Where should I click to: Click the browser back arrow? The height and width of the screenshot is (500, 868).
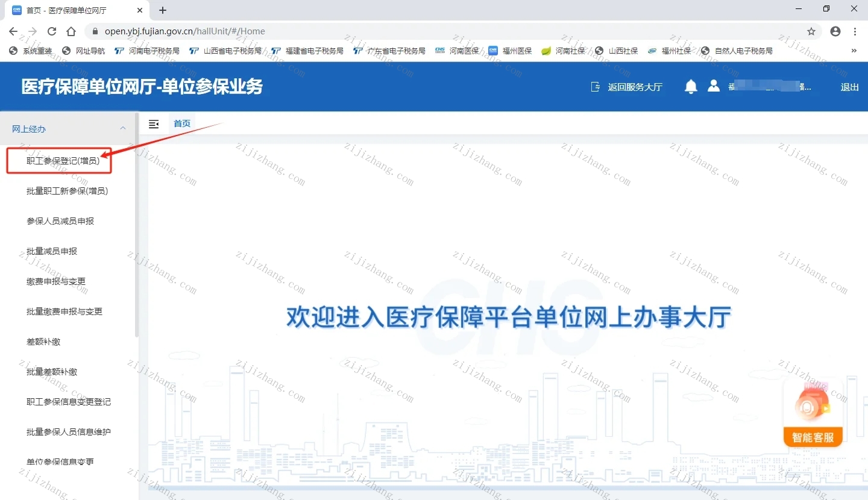pos(13,31)
